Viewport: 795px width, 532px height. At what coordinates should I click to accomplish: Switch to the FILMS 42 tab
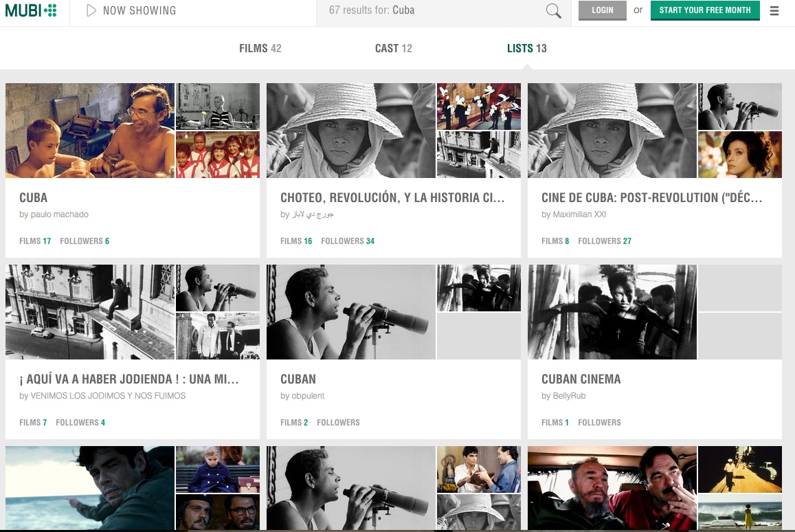(x=260, y=48)
